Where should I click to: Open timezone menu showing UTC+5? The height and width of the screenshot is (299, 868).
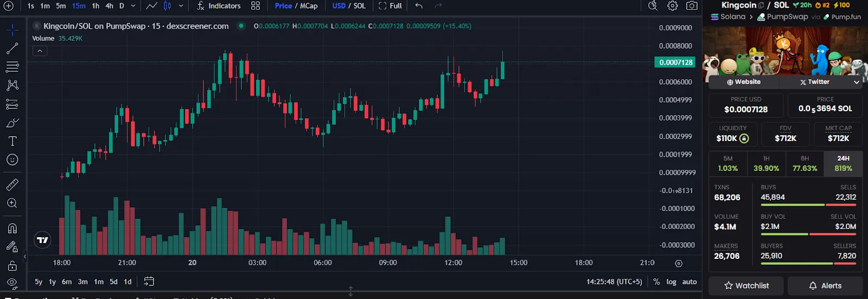(614, 282)
